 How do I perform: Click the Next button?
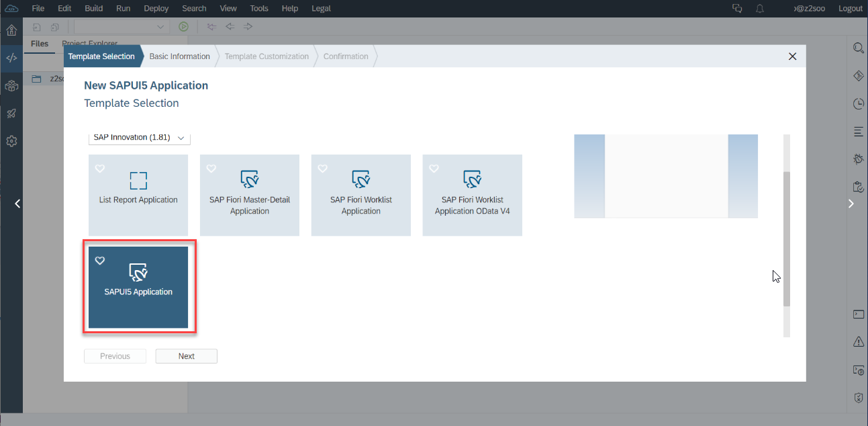[187, 356]
